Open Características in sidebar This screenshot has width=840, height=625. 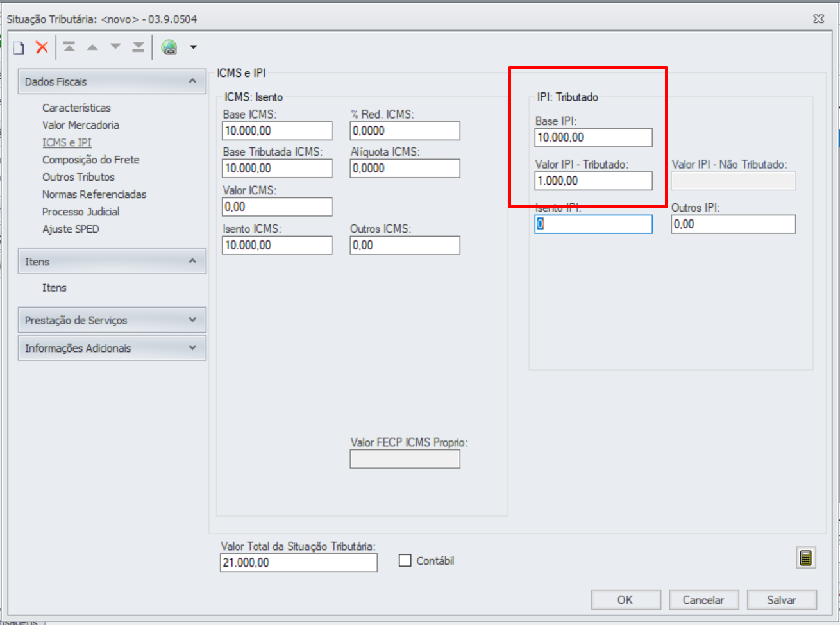[76, 108]
